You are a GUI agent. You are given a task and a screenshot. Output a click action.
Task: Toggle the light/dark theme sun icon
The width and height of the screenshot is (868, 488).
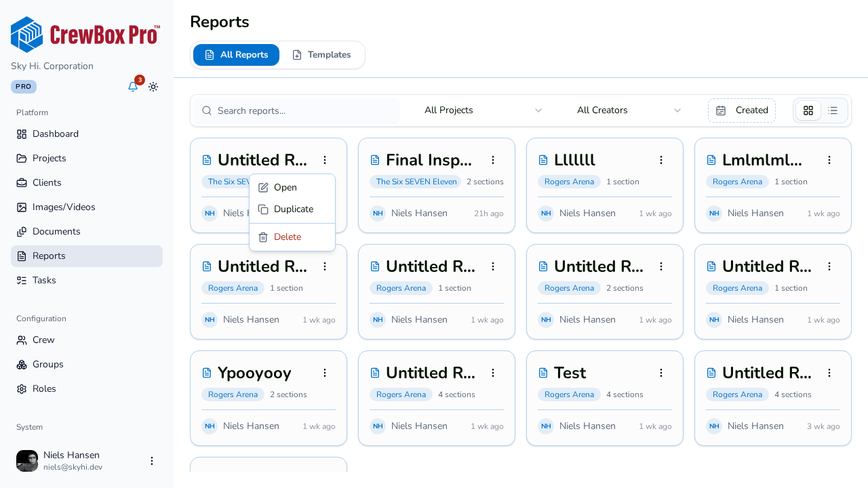[x=153, y=87]
